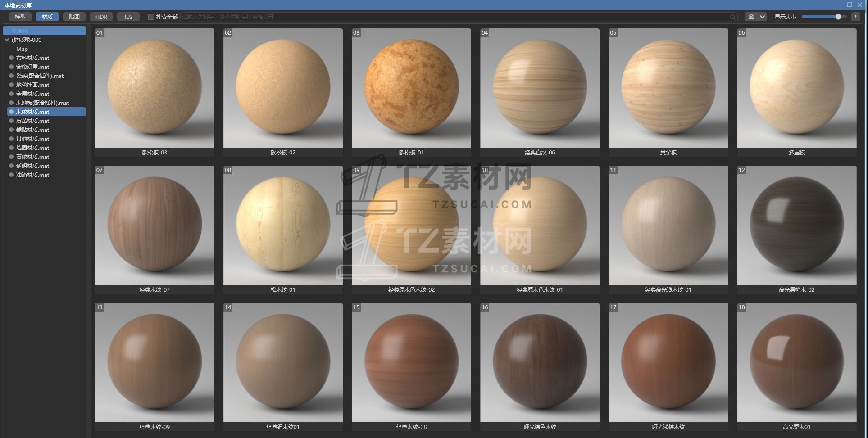Open 布料材质.mat in the tree
Screen dimensions: 868x438
coord(32,58)
